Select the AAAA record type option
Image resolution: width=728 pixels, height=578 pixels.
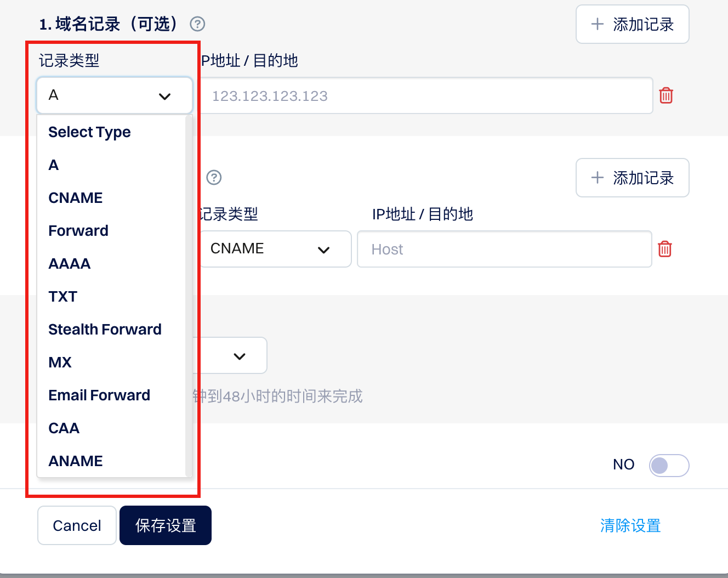point(111,264)
